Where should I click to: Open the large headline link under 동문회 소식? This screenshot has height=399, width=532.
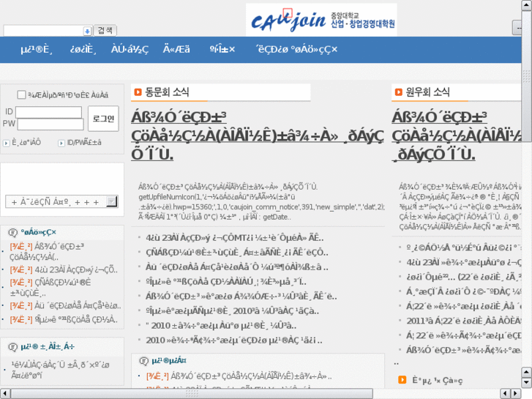[258, 136]
